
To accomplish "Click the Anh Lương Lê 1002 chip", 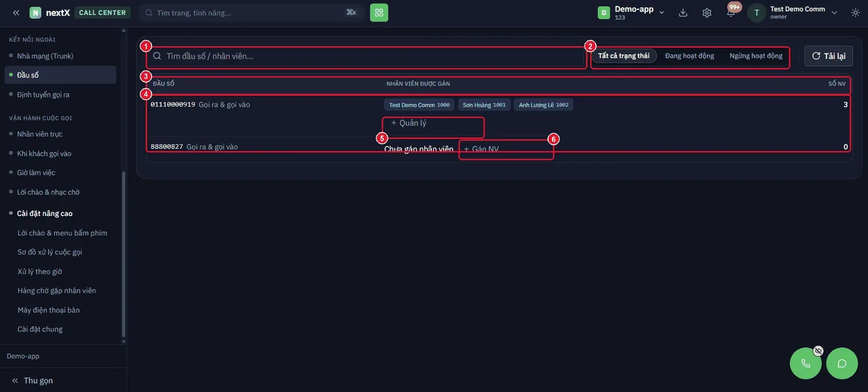I will [x=543, y=105].
